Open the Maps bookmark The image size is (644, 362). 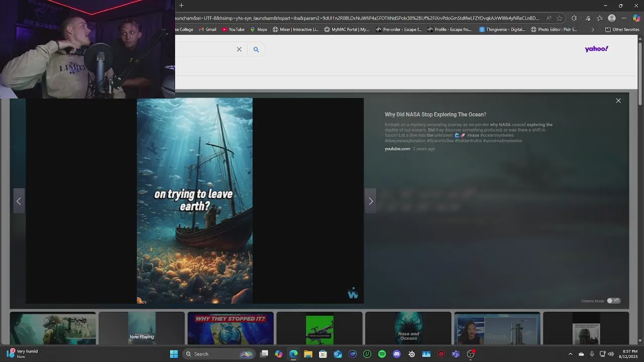(x=259, y=30)
